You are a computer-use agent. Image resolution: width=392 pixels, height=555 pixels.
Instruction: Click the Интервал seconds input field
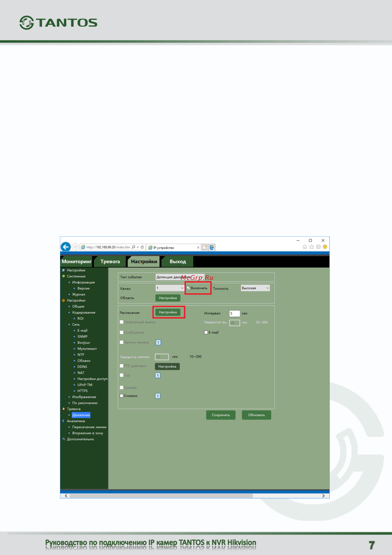point(235,314)
